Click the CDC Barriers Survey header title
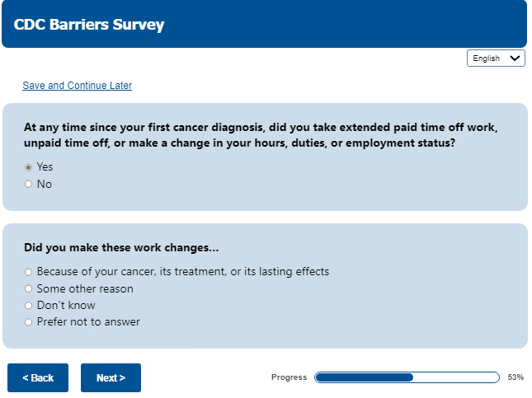Image resolution: width=532 pixels, height=398 pixels. (89, 25)
